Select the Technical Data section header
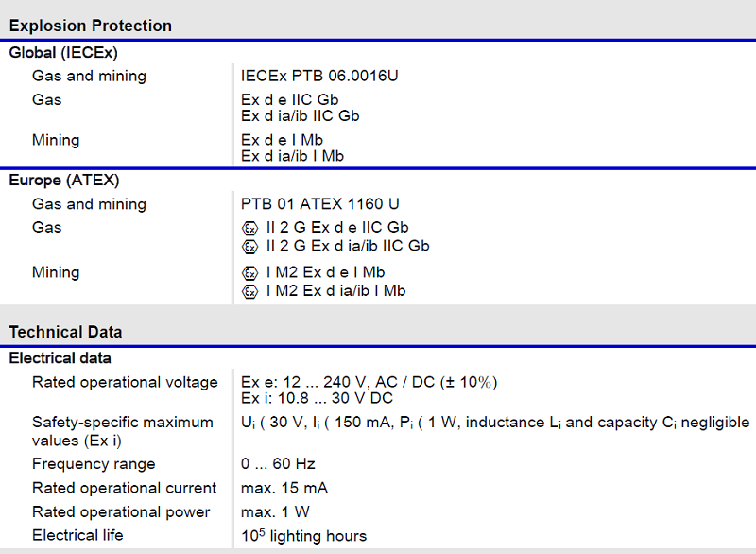The height and width of the screenshot is (554, 756). [65, 332]
